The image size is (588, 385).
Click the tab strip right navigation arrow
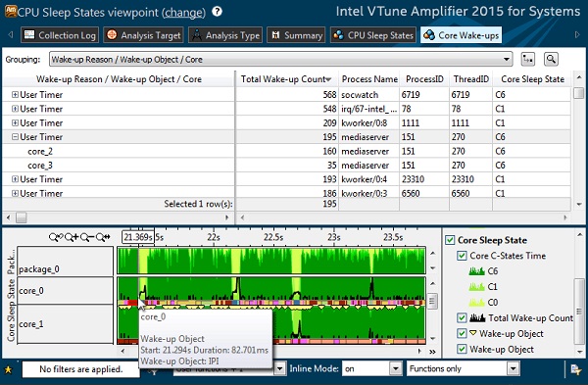point(577,35)
